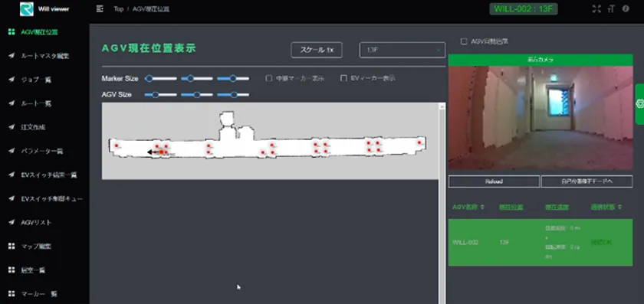Open the マップ編集 sidebar item
The image size is (644, 304).
point(36,247)
